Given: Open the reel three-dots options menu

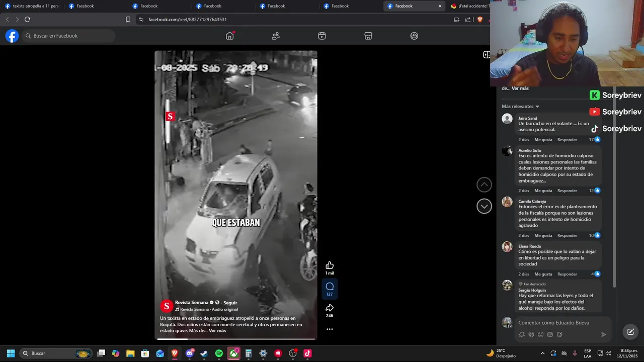Looking at the screenshot, I should pos(330,329).
